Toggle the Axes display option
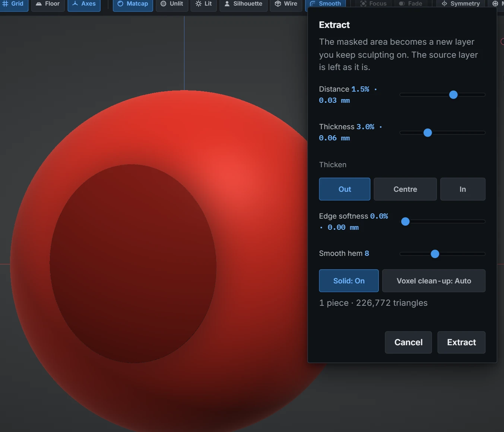 pyautogui.click(x=84, y=4)
